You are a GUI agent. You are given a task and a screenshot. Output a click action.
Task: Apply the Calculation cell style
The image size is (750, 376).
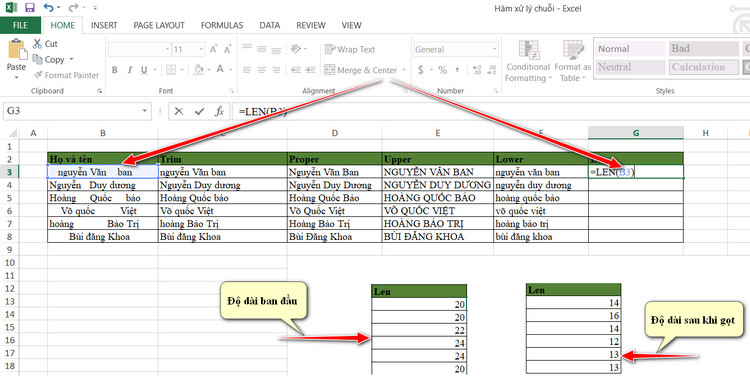point(704,67)
